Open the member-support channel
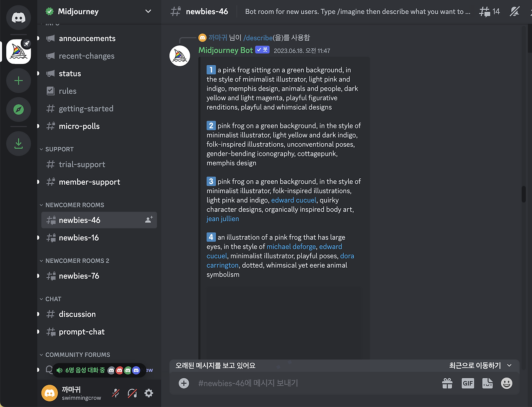The image size is (532, 407). point(99,182)
